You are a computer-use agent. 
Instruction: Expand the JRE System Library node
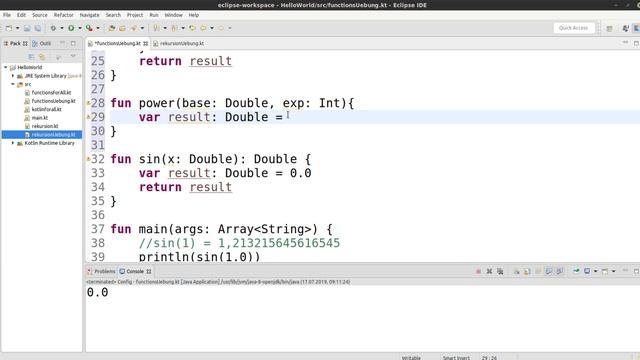13,76
